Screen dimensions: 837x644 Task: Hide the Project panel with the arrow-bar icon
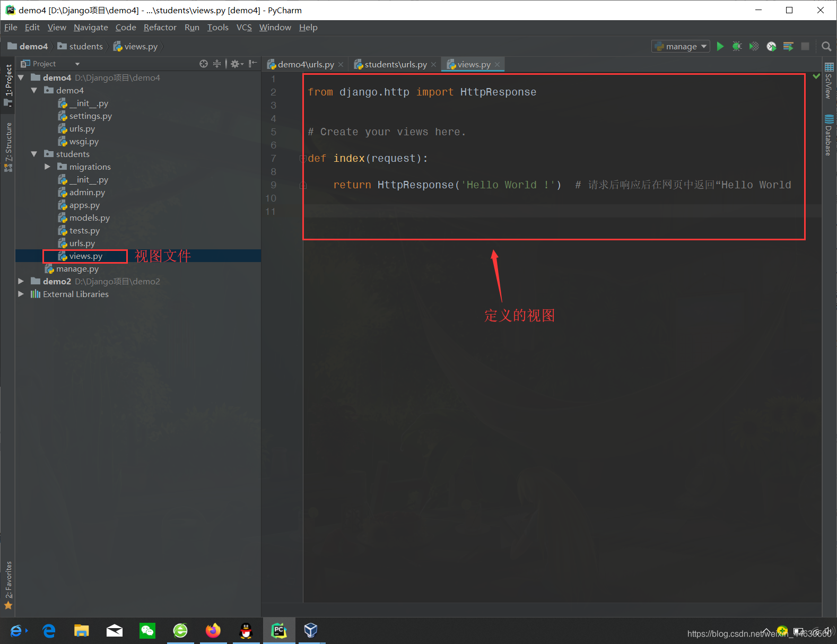pyautogui.click(x=253, y=64)
